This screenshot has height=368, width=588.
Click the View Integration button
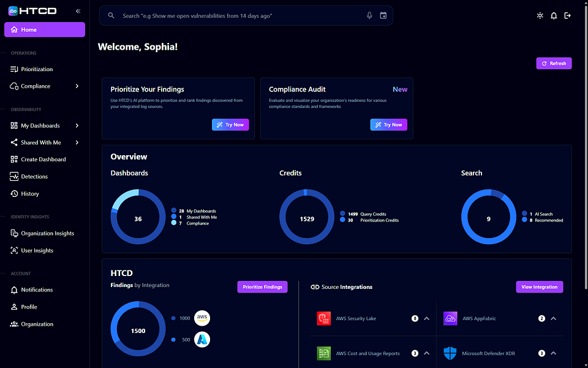tap(539, 287)
